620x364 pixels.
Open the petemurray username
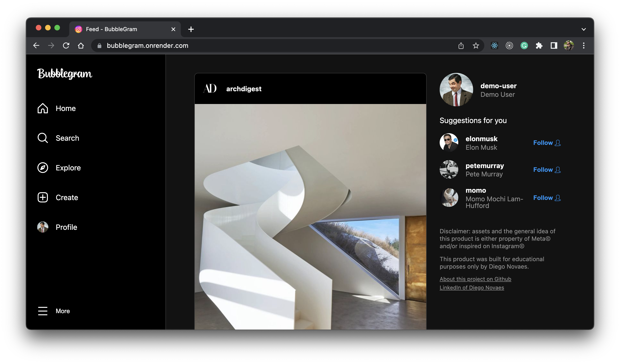click(485, 166)
